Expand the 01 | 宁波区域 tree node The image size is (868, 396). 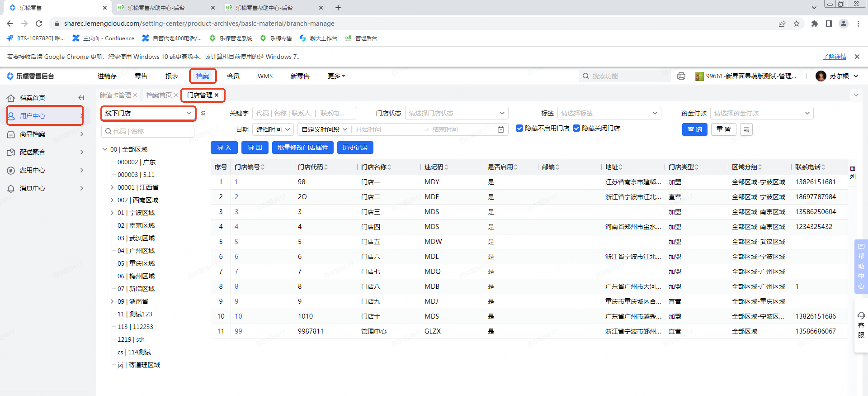tap(112, 213)
